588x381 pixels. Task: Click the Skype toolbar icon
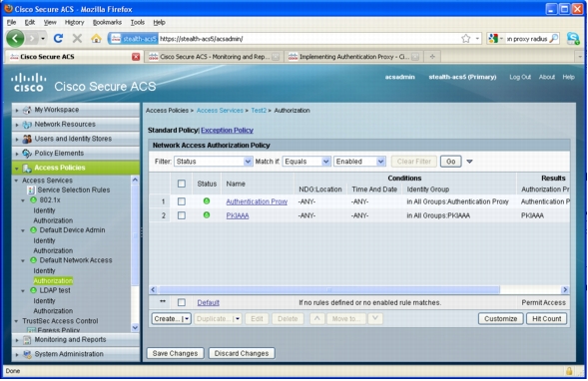click(x=573, y=38)
